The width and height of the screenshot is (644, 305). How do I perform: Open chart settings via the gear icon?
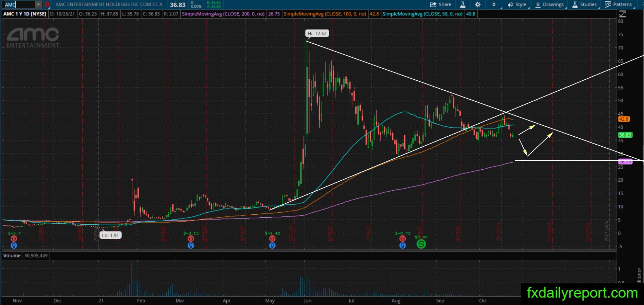pyautogui.click(x=478, y=4)
